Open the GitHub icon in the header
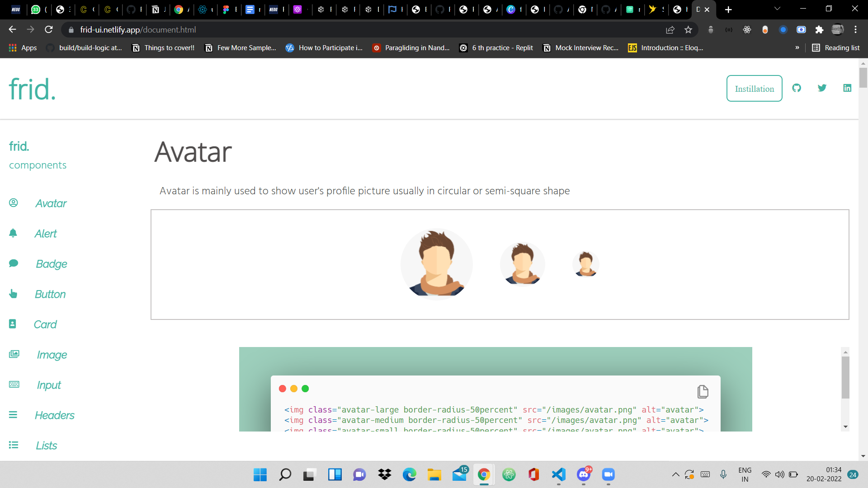Image resolution: width=868 pixels, height=488 pixels. point(797,88)
